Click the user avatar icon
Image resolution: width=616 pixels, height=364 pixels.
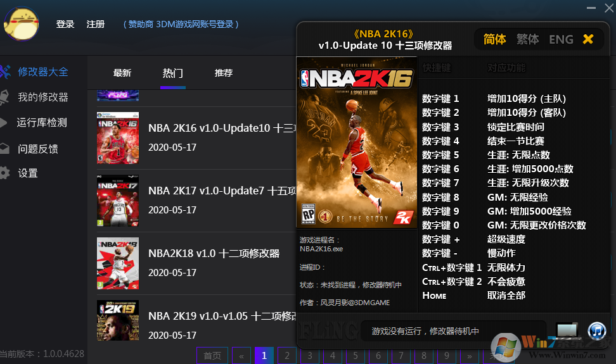pyautogui.click(x=21, y=24)
